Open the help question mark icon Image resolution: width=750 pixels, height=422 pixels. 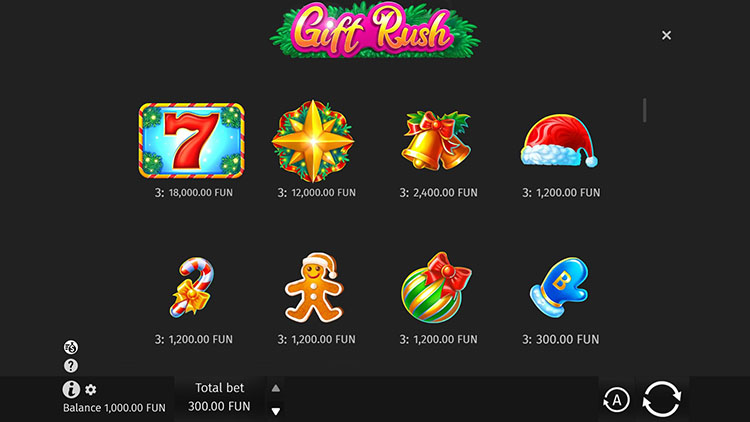[71, 366]
